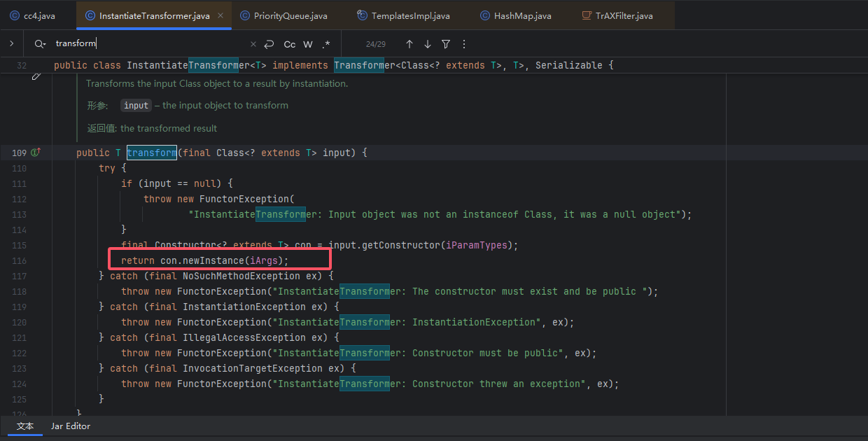Click doc sentence 'Transforms the input Class object'
Image resolution: width=868 pixels, height=441 pixels.
pyautogui.click(x=161, y=83)
